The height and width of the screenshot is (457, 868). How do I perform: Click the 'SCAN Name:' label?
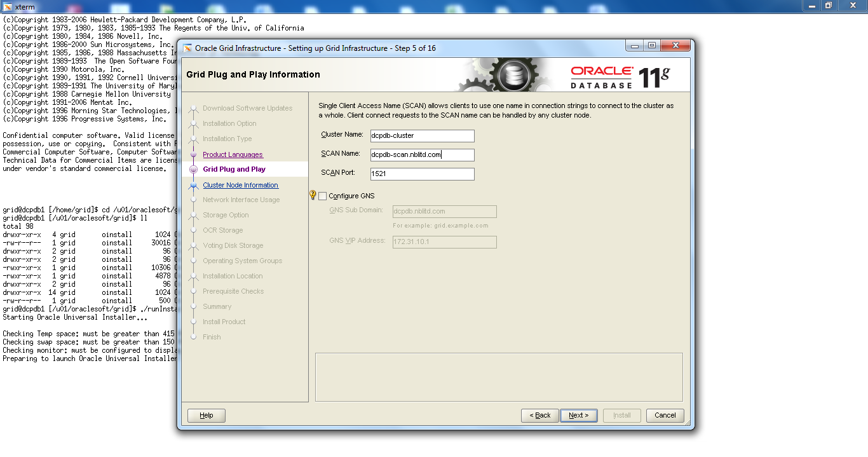click(341, 154)
